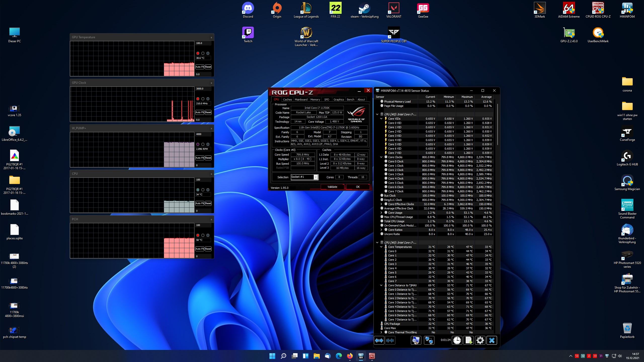Collapse the Core VIDs tree group
Viewport: 644px width, 362px height.
[381, 119]
